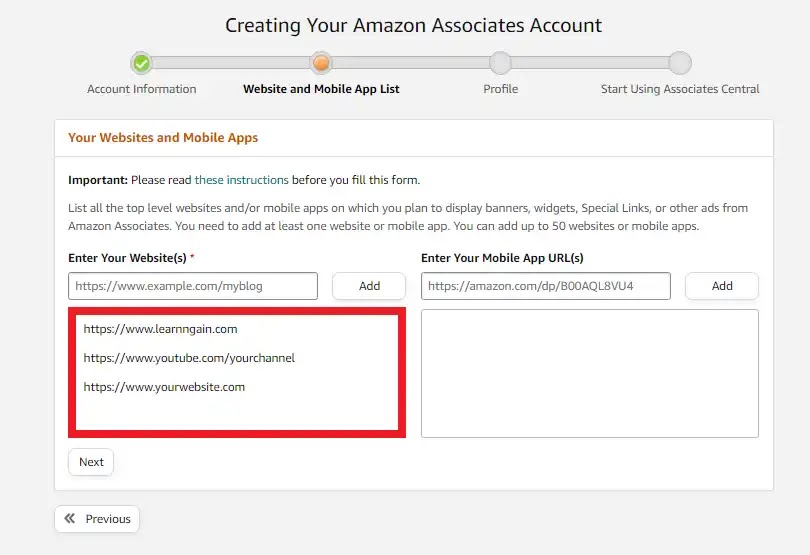Continue with the Next button
This screenshot has height=555, width=810.
click(x=91, y=462)
